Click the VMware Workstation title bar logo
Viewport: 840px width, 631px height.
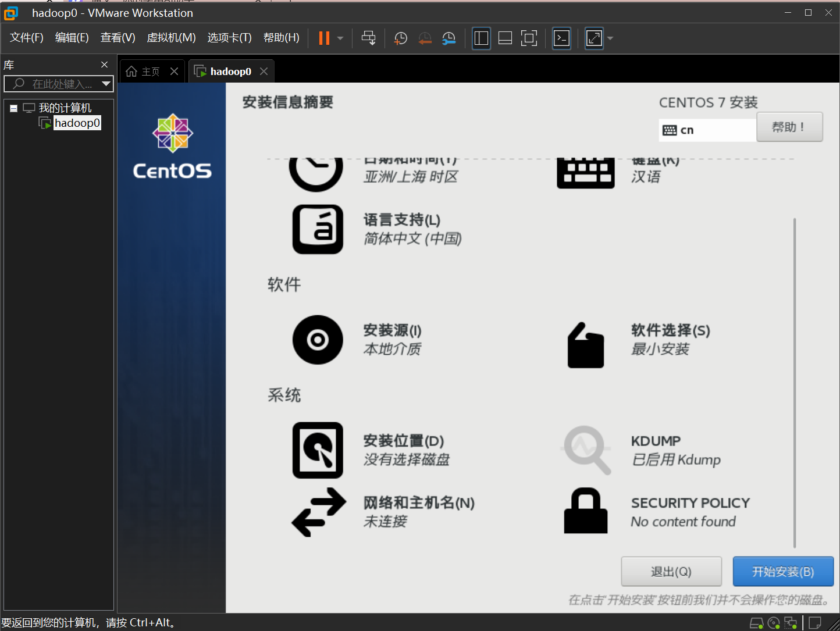click(11, 13)
